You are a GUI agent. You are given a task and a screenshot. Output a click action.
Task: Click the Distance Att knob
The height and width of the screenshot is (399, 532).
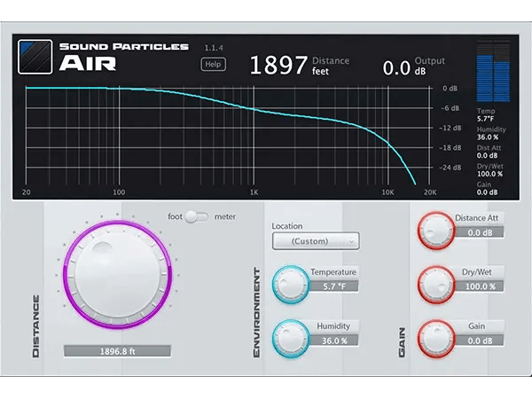coord(436,231)
